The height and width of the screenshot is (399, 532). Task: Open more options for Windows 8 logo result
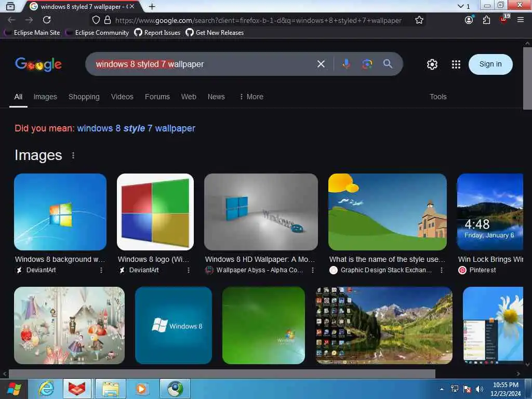click(x=188, y=270)
